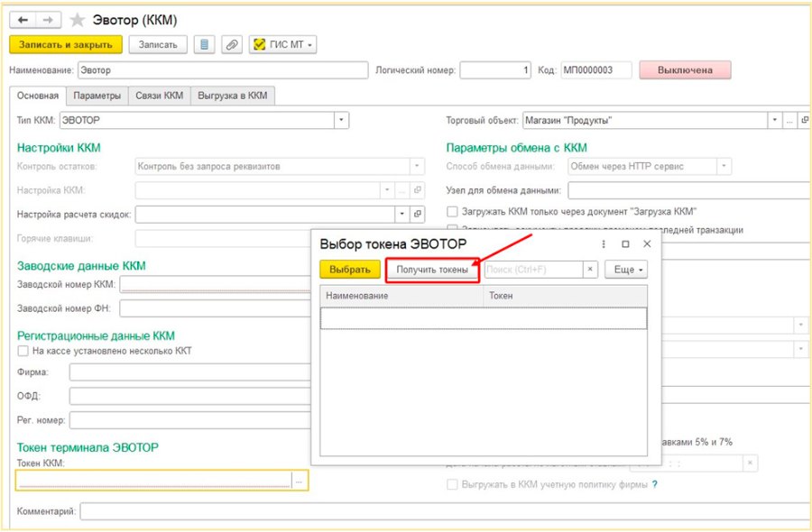Click the ellipsis button in Токен ККМ field
The image size is (812, 532).
pyautogui.click(x=300, y=481)
